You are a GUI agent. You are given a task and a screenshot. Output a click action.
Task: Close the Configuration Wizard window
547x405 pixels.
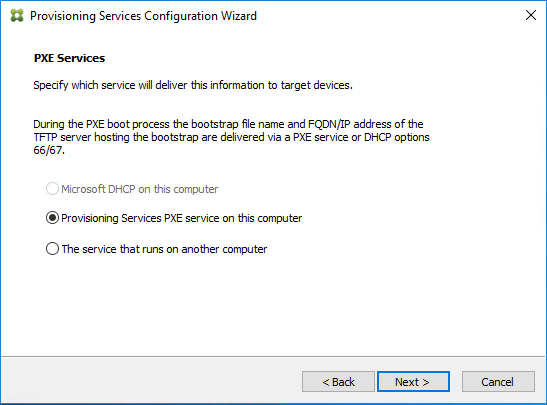pyautogui.click(x=531, y=15)
